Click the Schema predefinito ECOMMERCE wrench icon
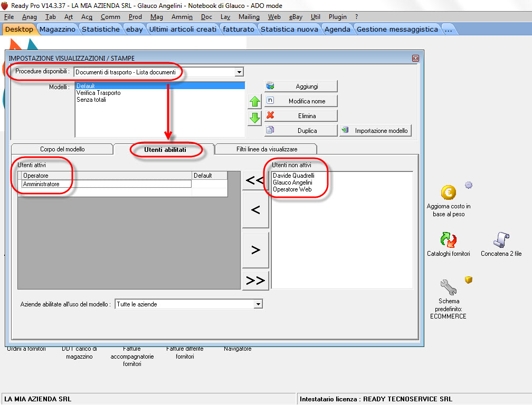 448,287
